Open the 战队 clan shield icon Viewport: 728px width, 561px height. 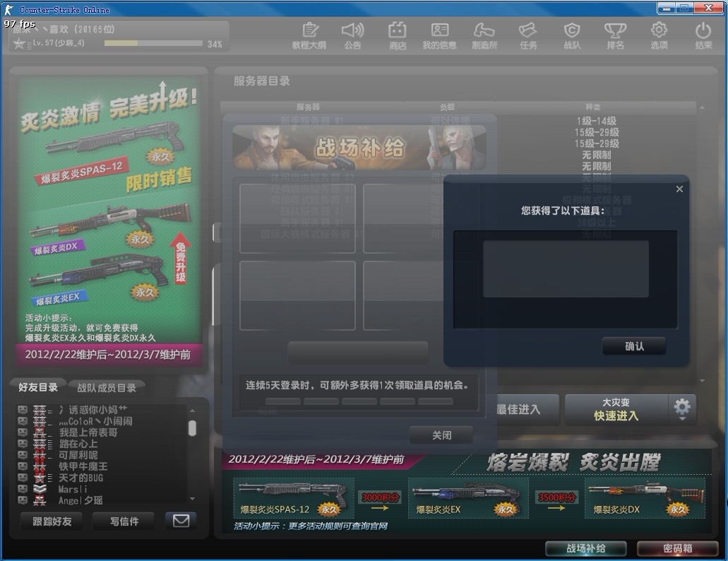click(572, 35)
